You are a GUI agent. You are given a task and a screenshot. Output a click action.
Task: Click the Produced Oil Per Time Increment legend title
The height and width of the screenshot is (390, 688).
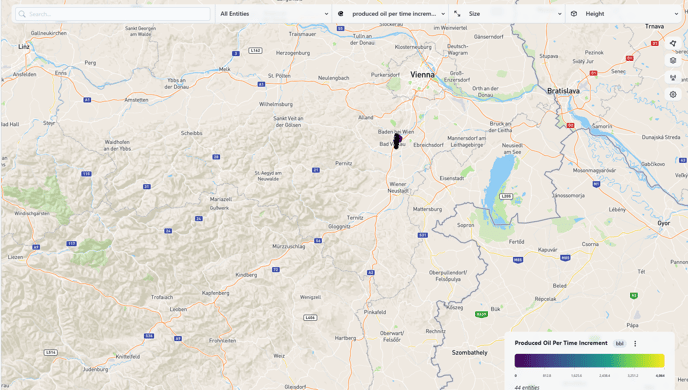561,343
